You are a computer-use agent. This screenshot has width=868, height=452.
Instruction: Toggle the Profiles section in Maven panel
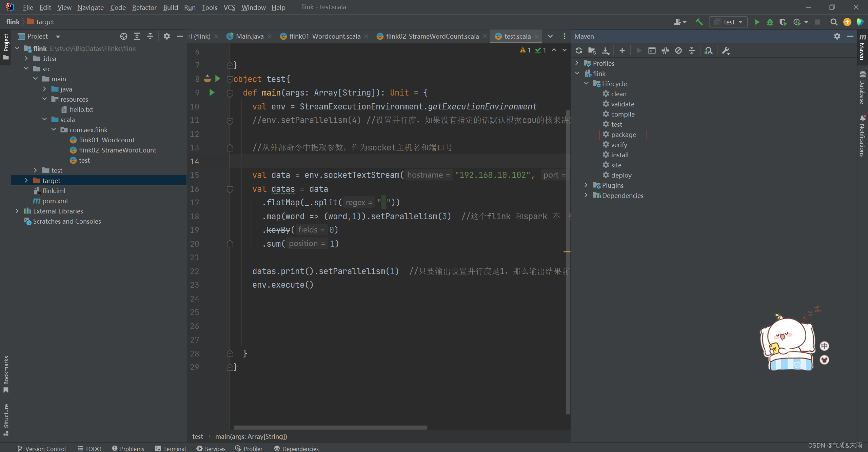coord(578,63)
